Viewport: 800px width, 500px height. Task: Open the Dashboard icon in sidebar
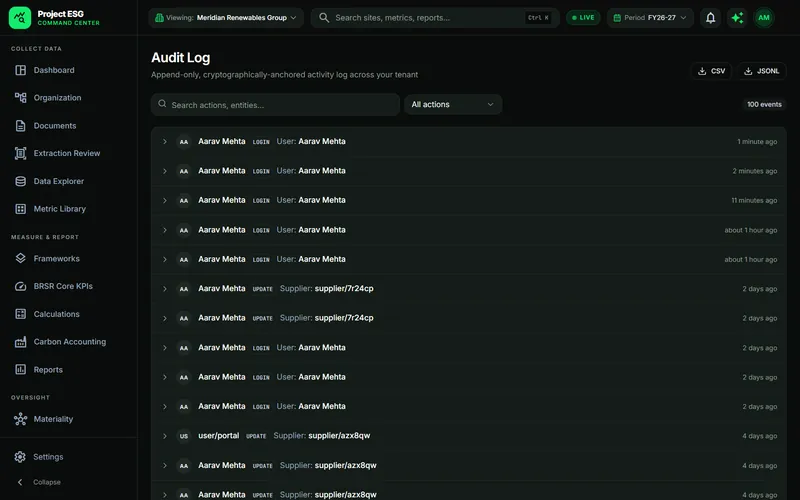tap(20, 70)
